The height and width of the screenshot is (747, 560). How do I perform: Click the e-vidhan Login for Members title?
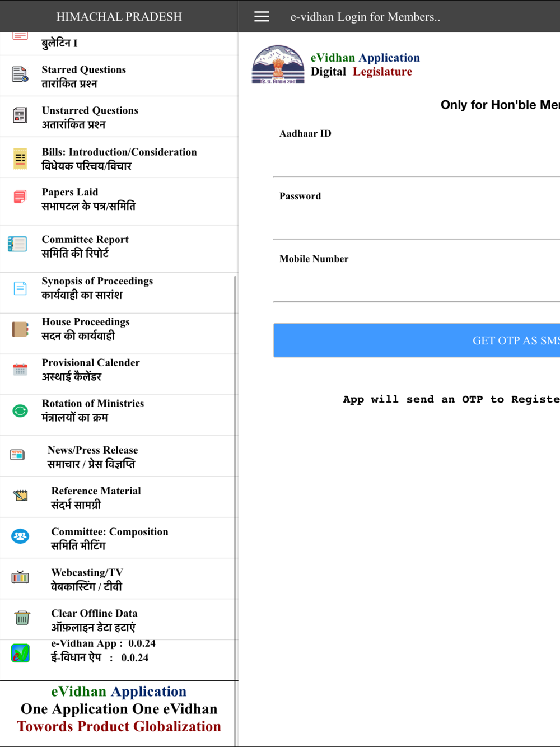pyautogui.click(x=365, y=17)
